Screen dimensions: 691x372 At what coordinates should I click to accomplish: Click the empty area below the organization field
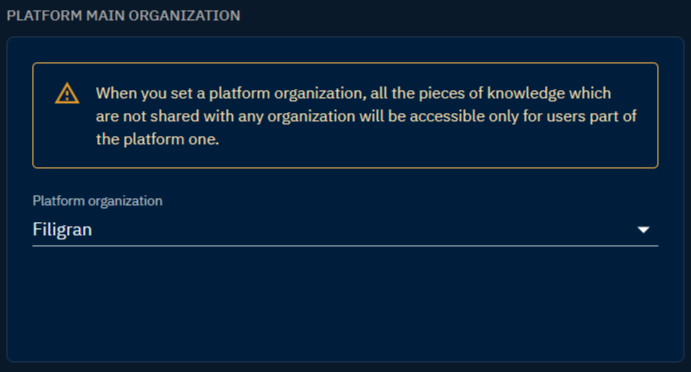click(x=345, y=304)
